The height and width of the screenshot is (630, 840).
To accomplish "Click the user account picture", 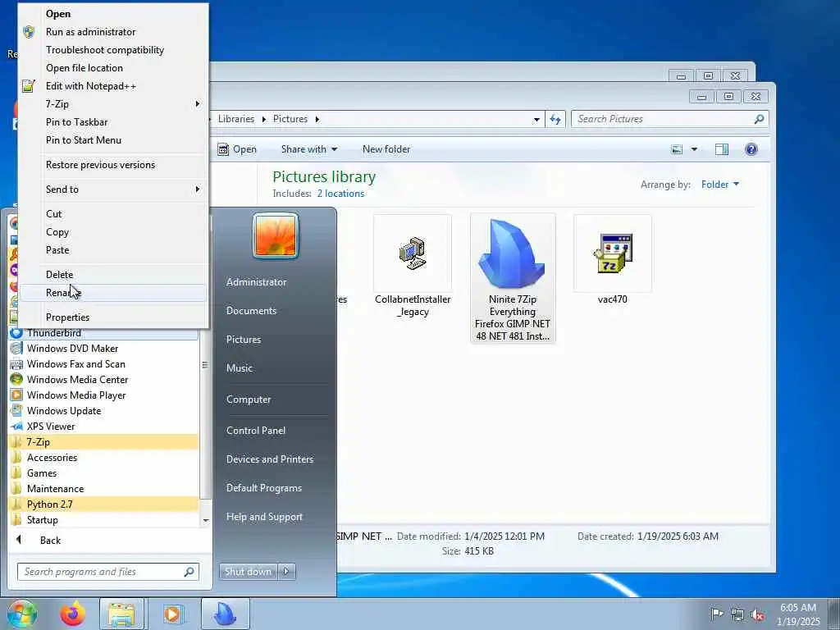I will coord(276,235).
